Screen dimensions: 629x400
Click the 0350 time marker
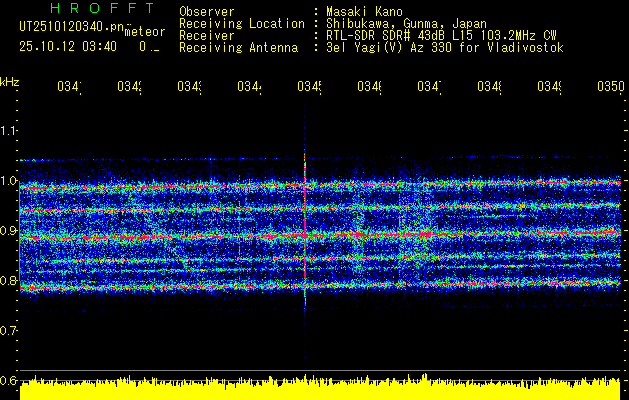(611, 87)
